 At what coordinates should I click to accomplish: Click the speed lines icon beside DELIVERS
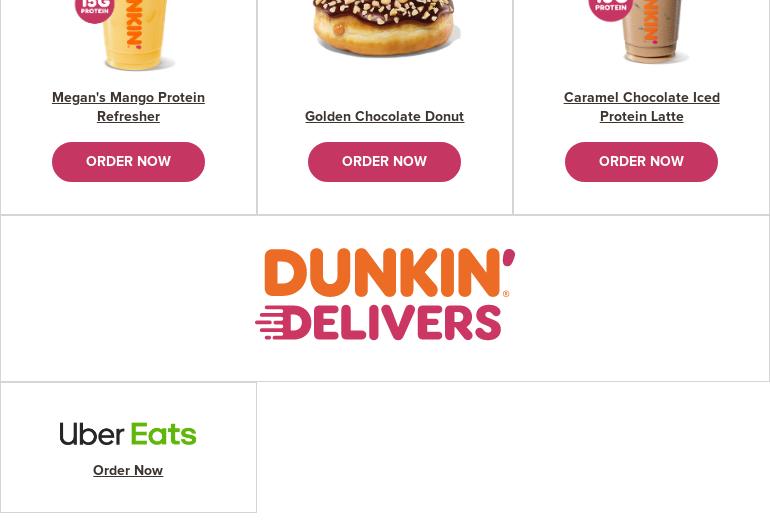[x=271, y=323]
